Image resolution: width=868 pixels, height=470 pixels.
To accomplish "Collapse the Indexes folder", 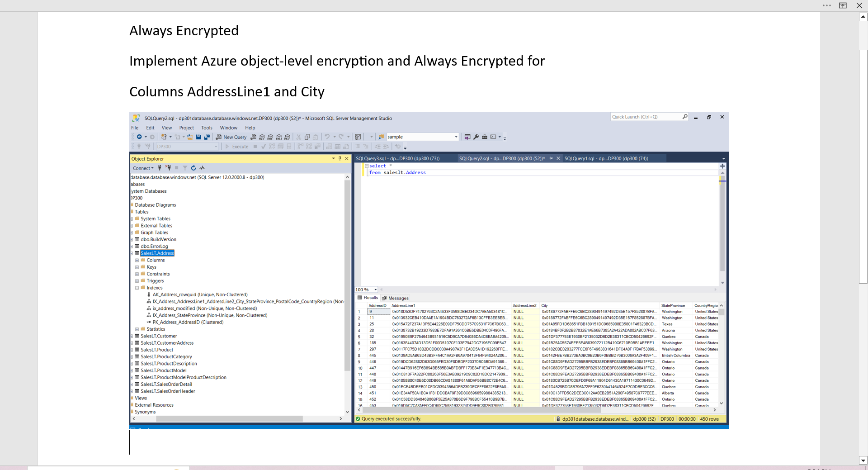I will point(137,288).
